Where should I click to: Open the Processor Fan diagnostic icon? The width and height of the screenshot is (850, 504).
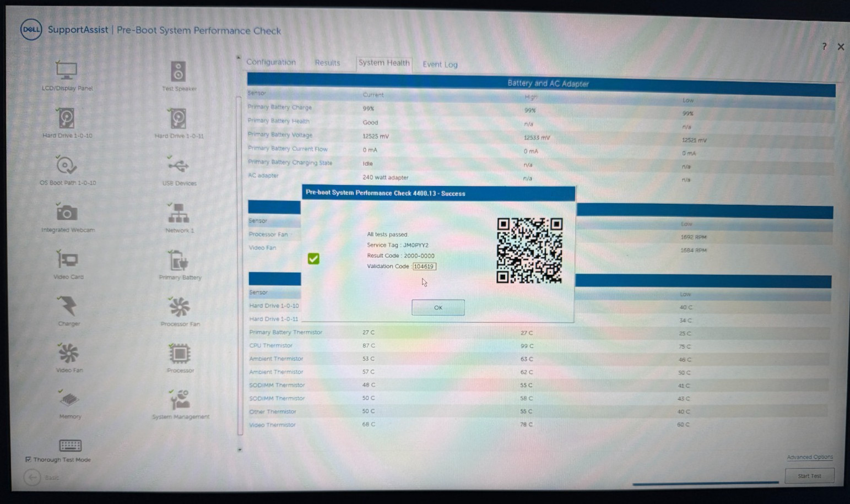point(179,307)
